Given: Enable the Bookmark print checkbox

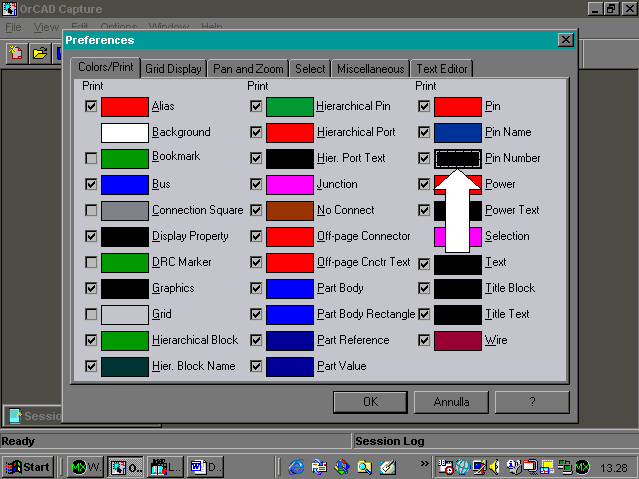Looking at the screenshot, I should tap(91, 158).
